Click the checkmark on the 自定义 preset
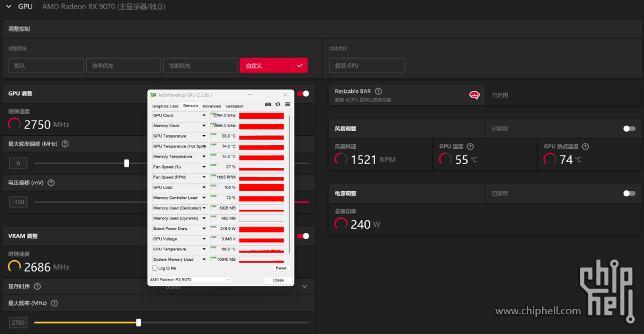The width and height of the screenshot is (644, 334). tap(300, 65)
